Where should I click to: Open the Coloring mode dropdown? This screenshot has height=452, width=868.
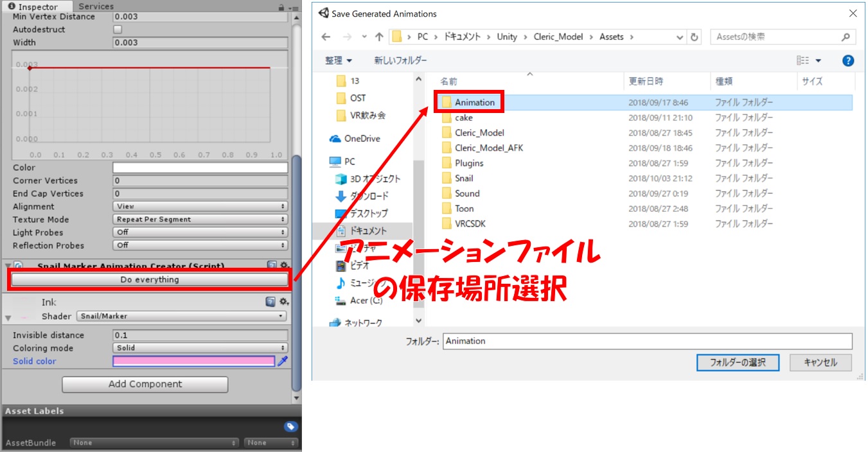click(200, 348)
